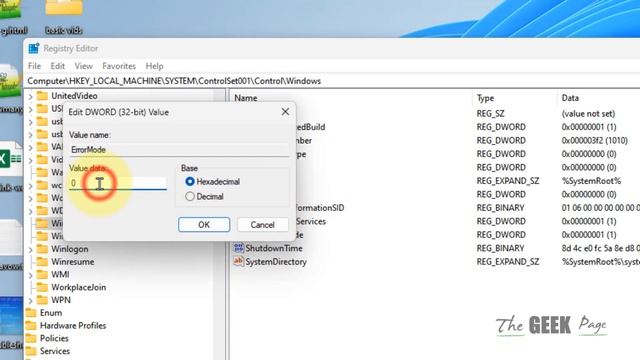Open the basic vids desktop folder
The height and width of the screenshot is (360, 640).
pos(64,16)
